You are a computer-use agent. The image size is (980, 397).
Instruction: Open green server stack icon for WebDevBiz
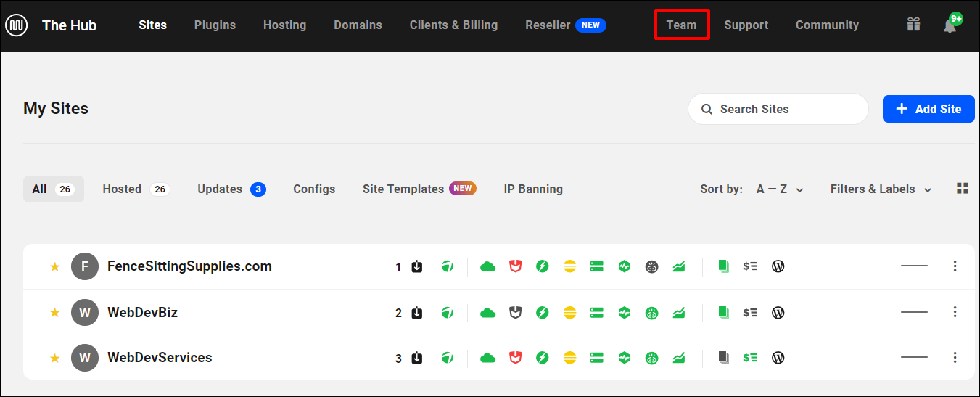coord(597,313)
